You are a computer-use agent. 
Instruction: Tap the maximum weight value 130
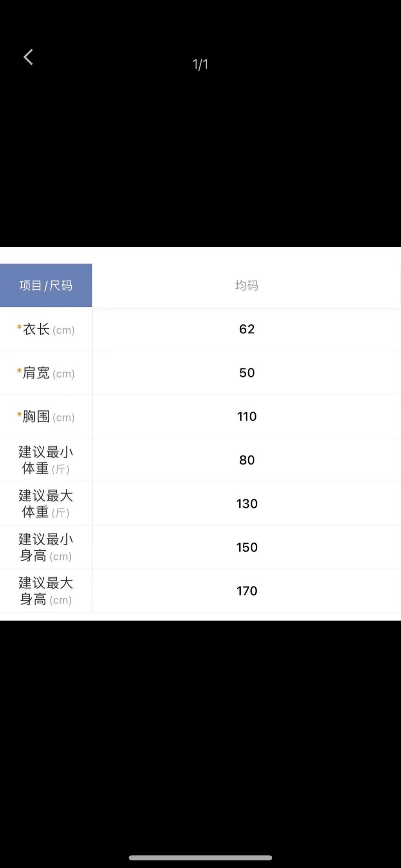click(247, 504)
